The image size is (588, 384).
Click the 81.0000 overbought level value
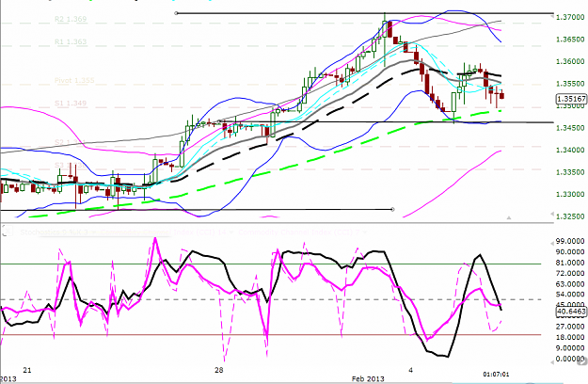[570, 263]
